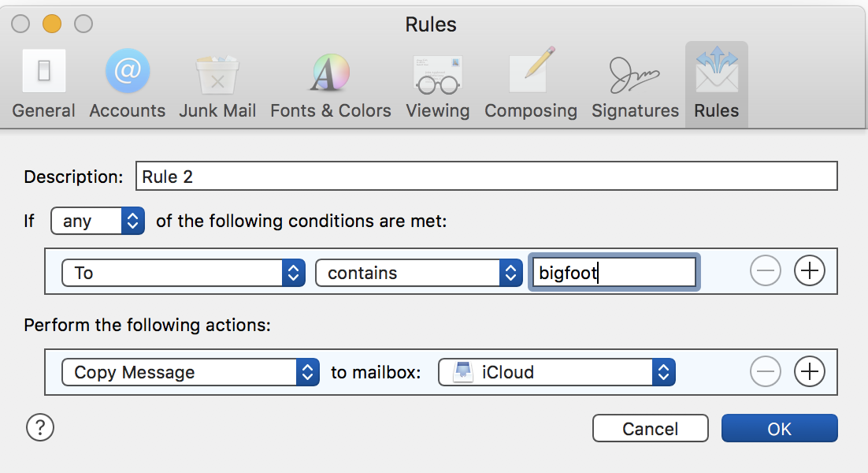Open the Composing preferences pane
The height and width of the screenshot is (473, 868).
coord(531,84)
